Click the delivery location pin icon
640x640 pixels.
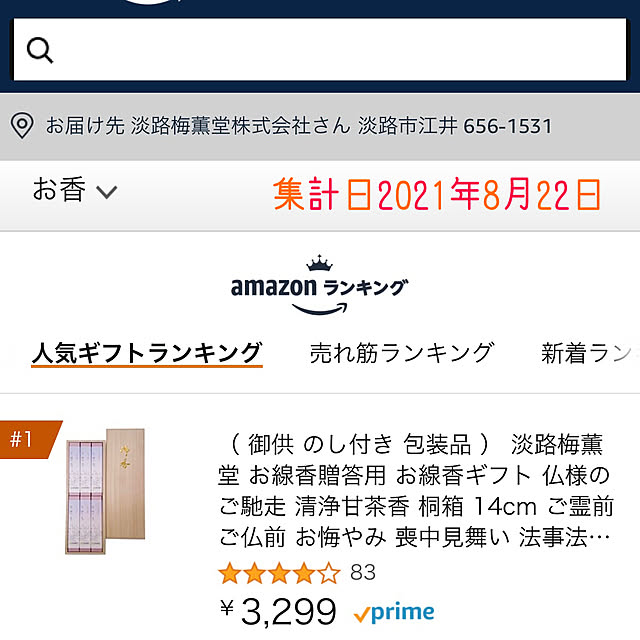point(21,126)
